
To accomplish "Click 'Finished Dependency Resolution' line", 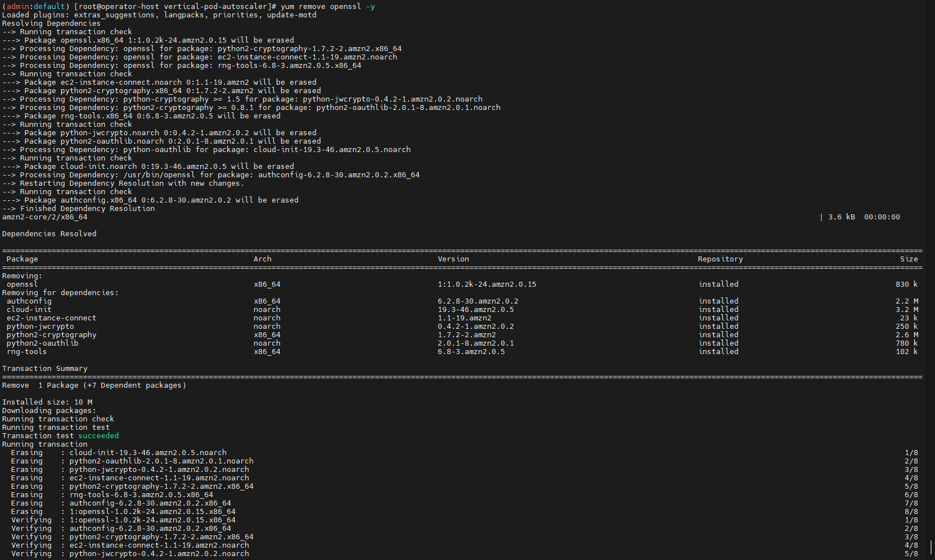I will click(79, 209).
